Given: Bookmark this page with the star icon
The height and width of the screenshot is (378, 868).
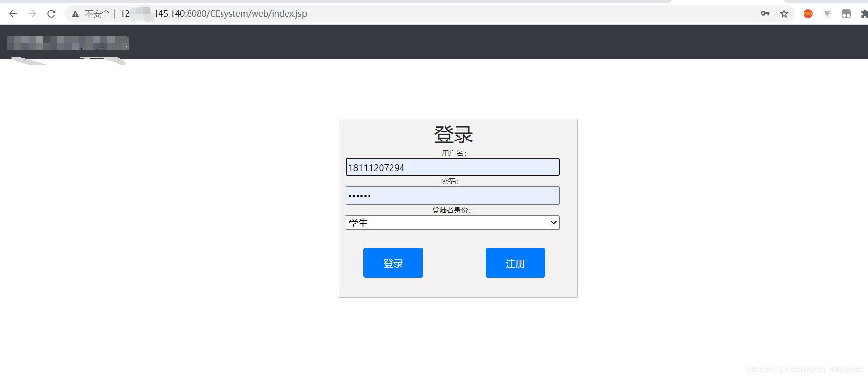Looking at the screenshot, I should pos(784,14).
